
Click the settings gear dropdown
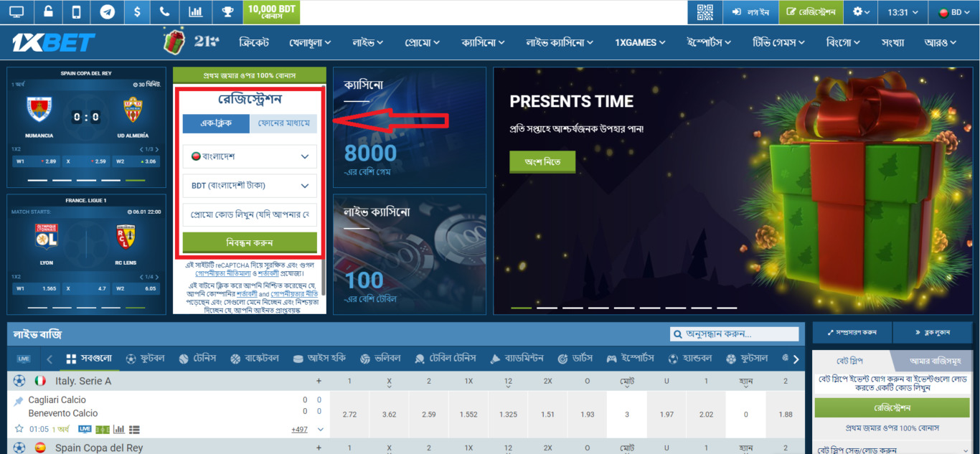862,12
